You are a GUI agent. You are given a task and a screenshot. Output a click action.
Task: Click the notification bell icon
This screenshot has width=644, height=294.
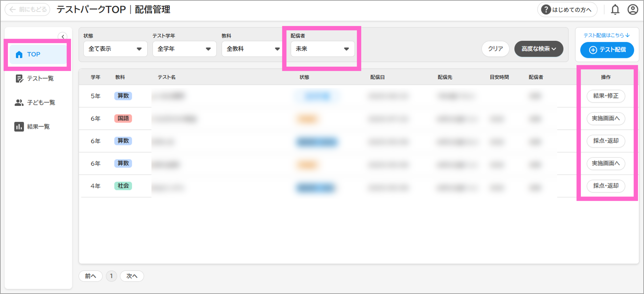[x=615, y=10]
